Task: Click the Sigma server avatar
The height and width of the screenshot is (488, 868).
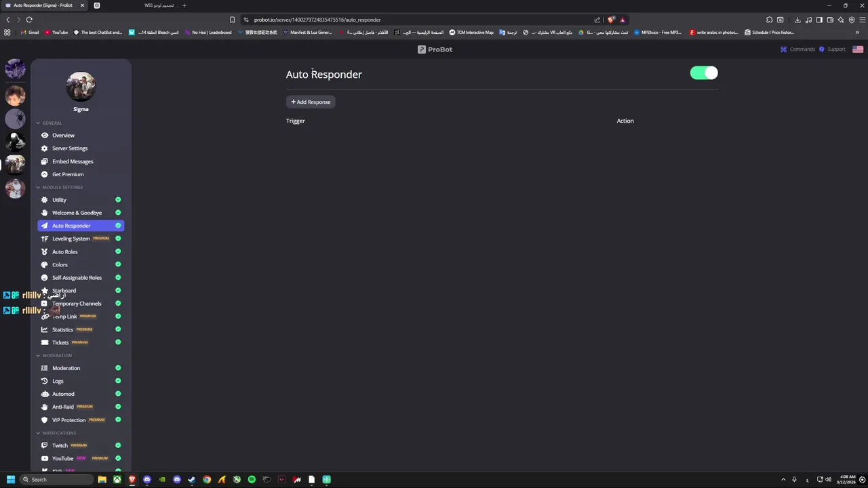Action: (81, 87)
